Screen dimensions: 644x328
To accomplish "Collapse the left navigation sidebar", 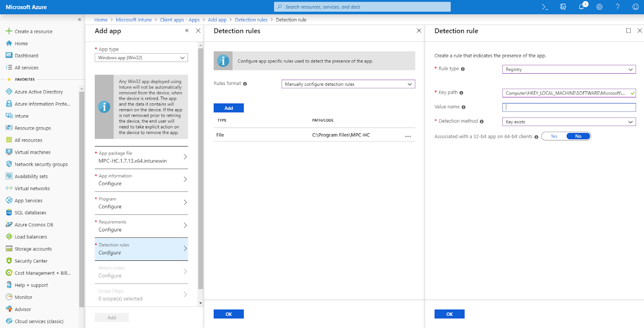I will 80,20.
